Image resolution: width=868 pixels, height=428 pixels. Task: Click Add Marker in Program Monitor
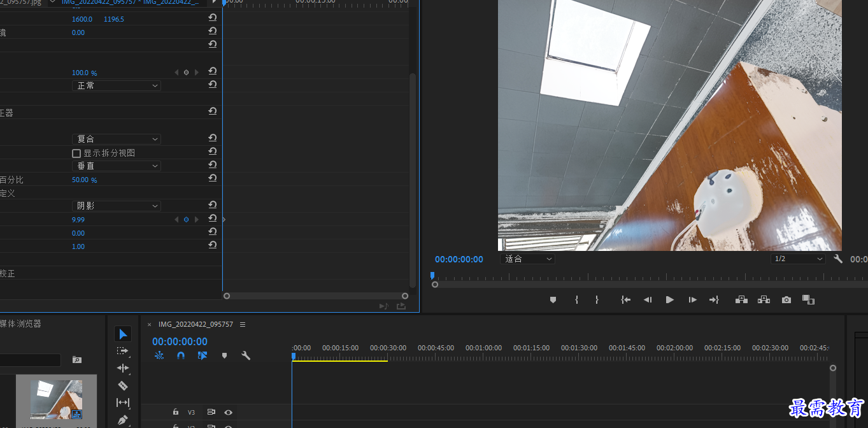tap(553, 300)
